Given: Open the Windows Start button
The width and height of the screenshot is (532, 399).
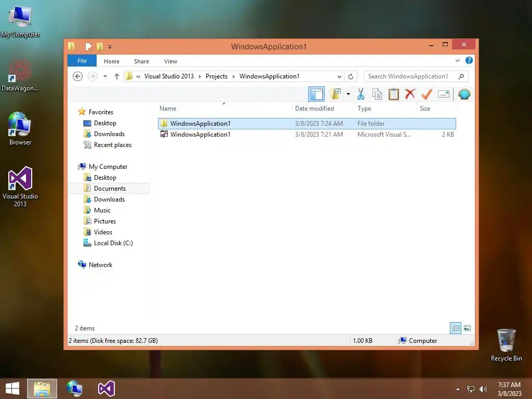Looking at the screenshot, I should coord(12,389).
